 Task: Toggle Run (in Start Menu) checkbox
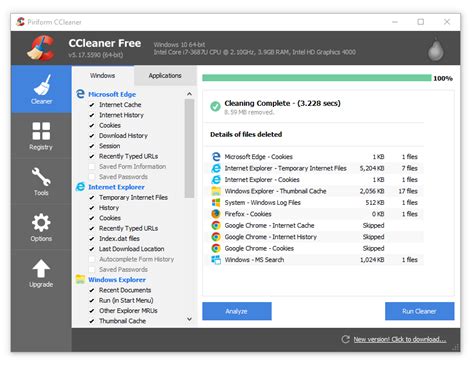92,300
